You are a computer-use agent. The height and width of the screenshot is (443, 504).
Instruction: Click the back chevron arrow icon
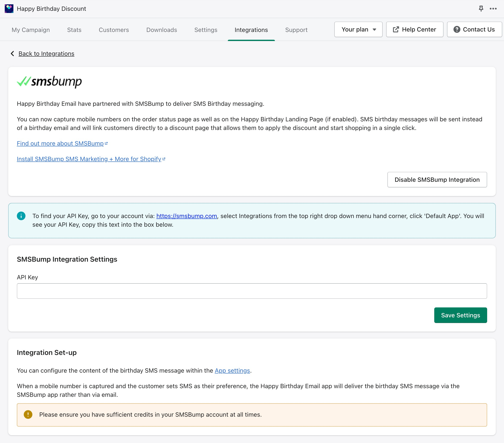[x=12, y=54]
